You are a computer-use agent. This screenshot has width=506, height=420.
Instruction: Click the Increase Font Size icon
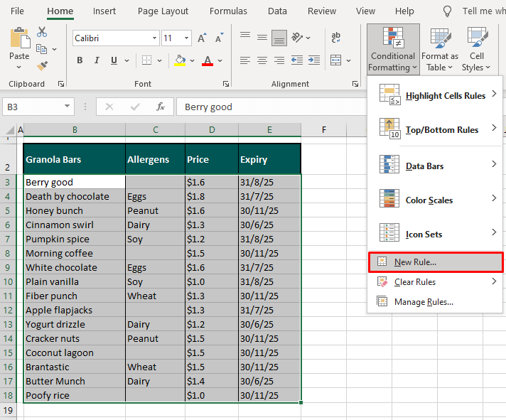pos(202,38)
